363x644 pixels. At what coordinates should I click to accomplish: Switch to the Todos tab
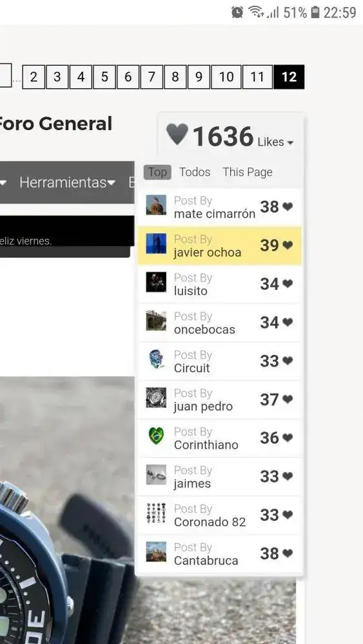click(x=195, y=172)
